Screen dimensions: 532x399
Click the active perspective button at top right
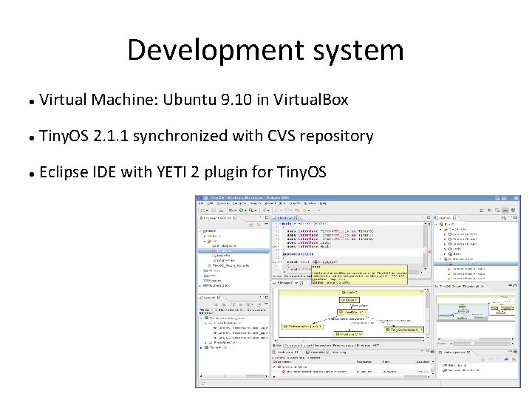pyautogui.click(x=505, y=211)
